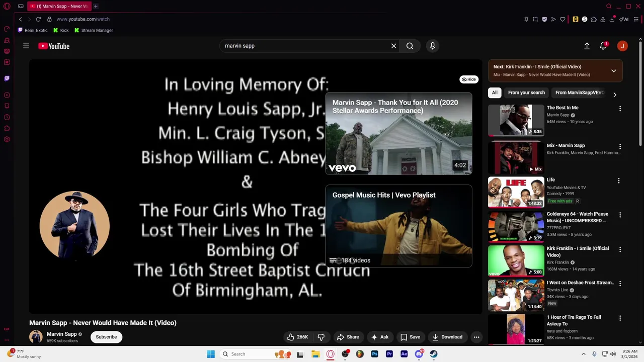Reload the page
This screenshot has height=362, width=644.
pos(38,19)
